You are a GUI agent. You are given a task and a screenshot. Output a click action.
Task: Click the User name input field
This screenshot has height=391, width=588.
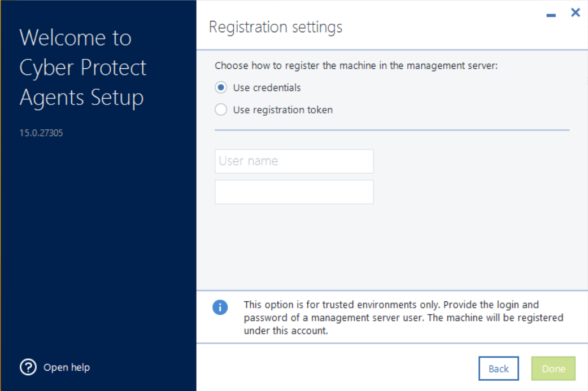click(x=294, y=161)
